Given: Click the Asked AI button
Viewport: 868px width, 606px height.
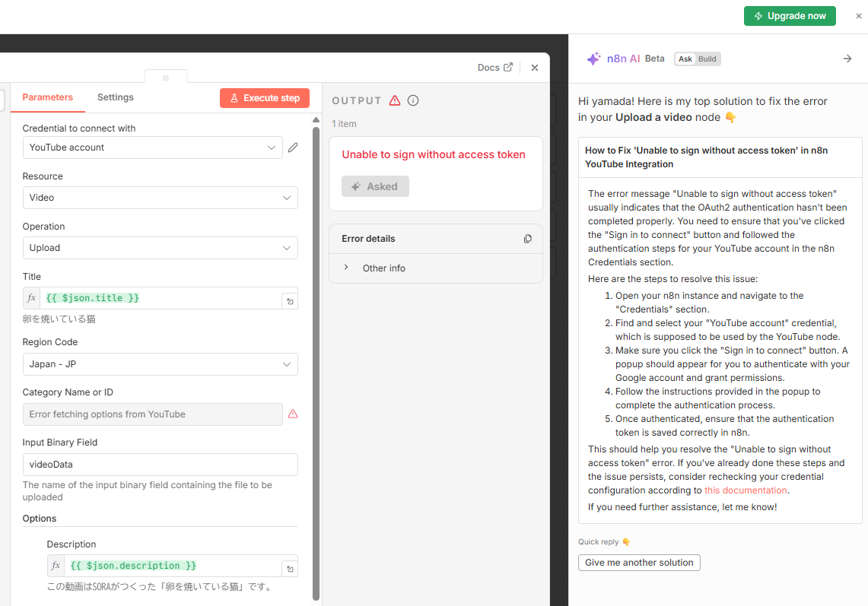Looking at the screenshot, I should point(375,186).
